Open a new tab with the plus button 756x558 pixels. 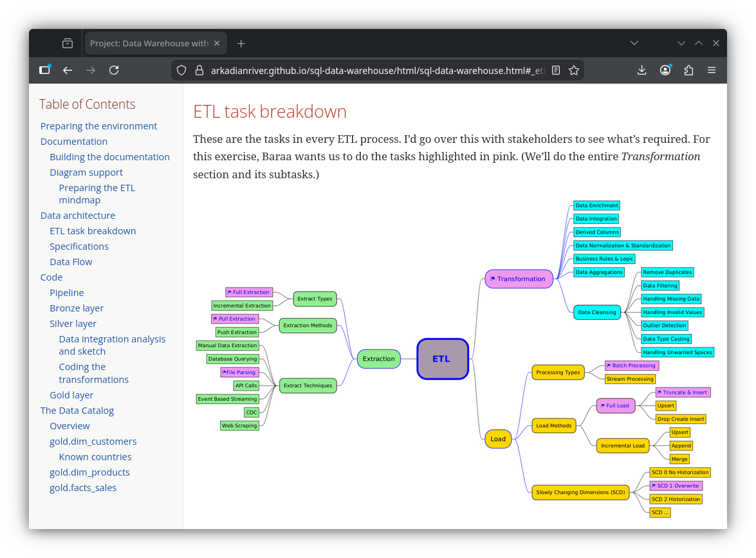[241, 43]
